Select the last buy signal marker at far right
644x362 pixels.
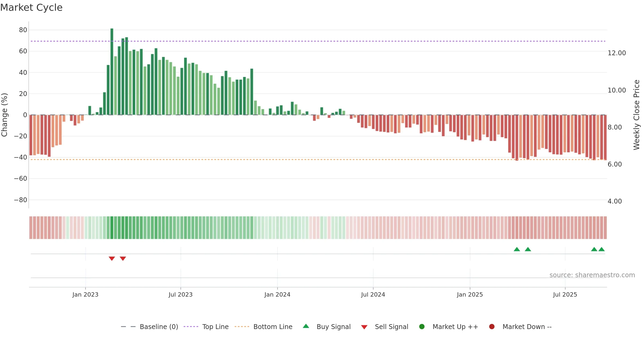[602, 249]
